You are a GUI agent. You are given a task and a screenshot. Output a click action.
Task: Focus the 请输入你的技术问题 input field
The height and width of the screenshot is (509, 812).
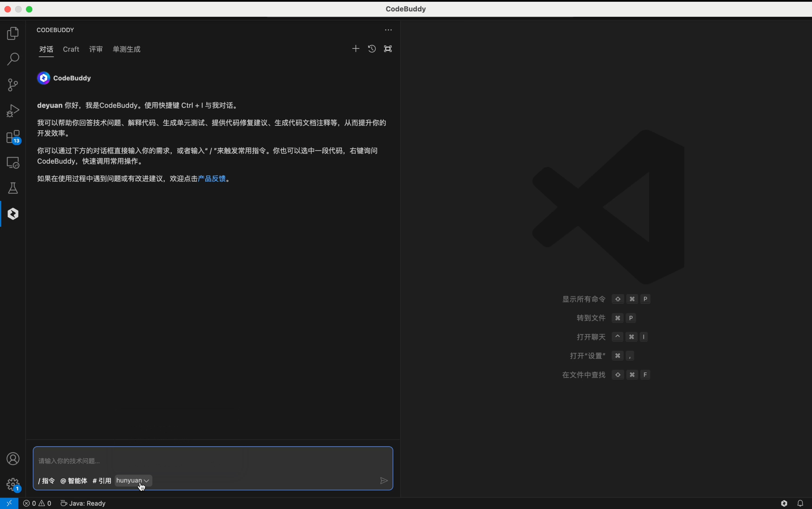coord(213,461)
